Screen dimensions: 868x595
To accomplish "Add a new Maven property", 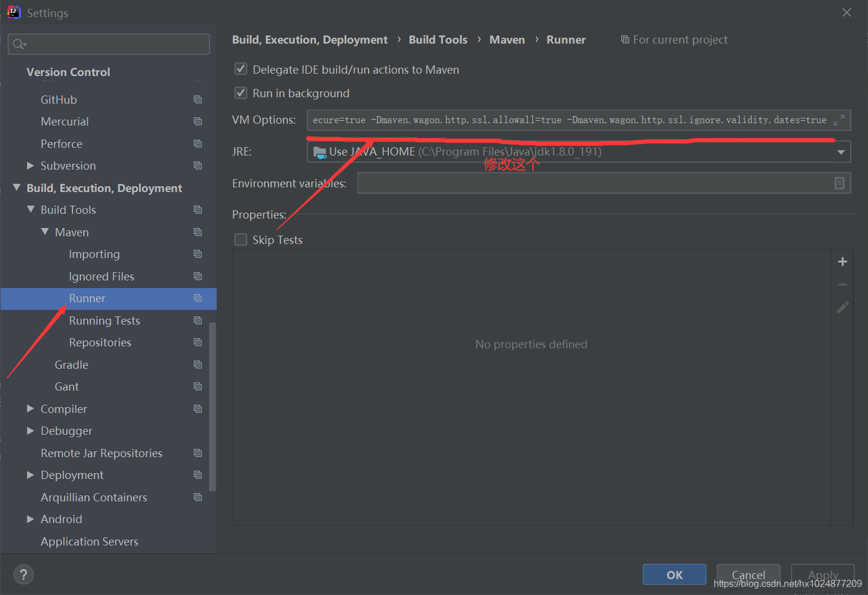I will [843, 262].
